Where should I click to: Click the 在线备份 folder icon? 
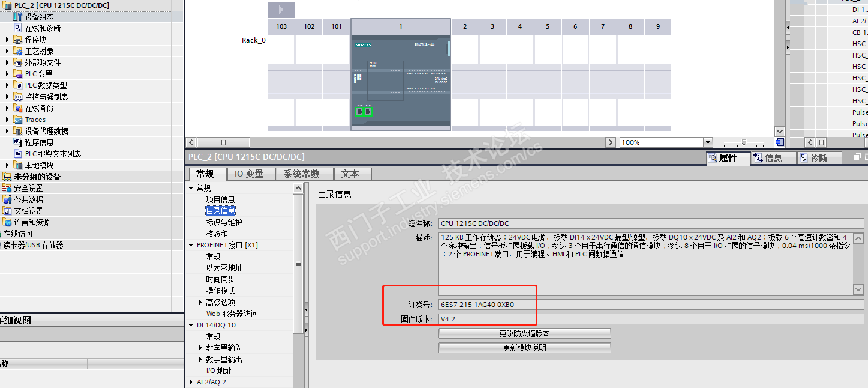point(18,108)
